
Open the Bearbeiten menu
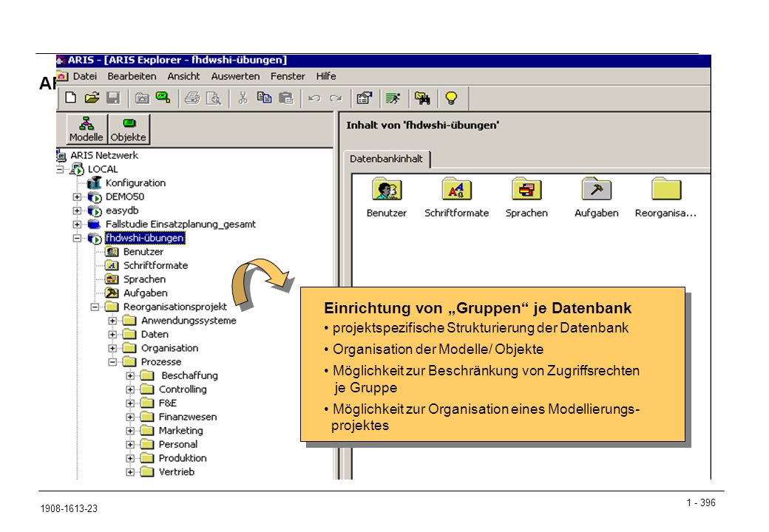[132, 76]
